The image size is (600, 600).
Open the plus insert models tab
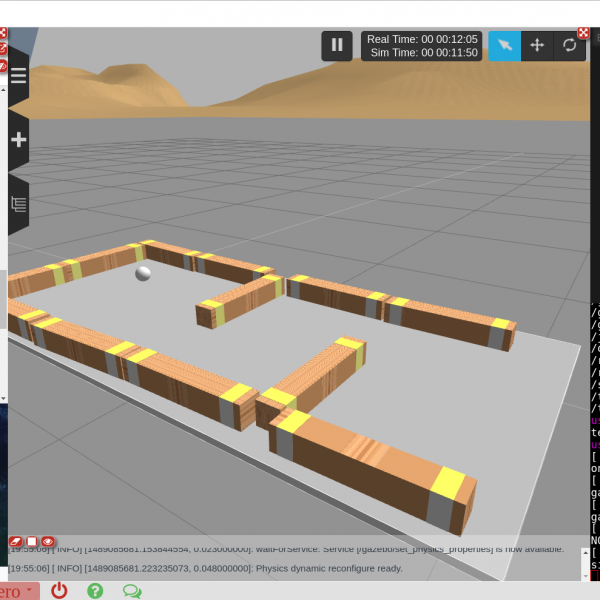coord(18,140)
